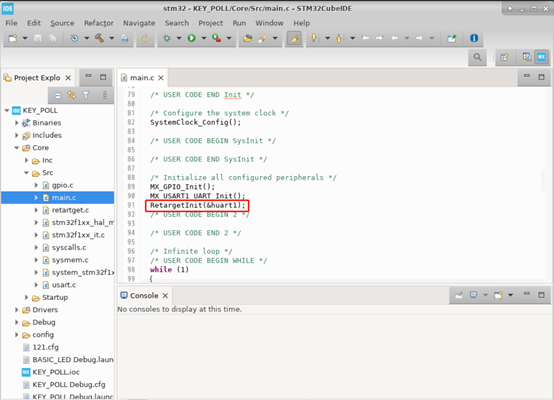Click the Open Console icon
This screenshot has width=554, height=400.
[499, 295]
